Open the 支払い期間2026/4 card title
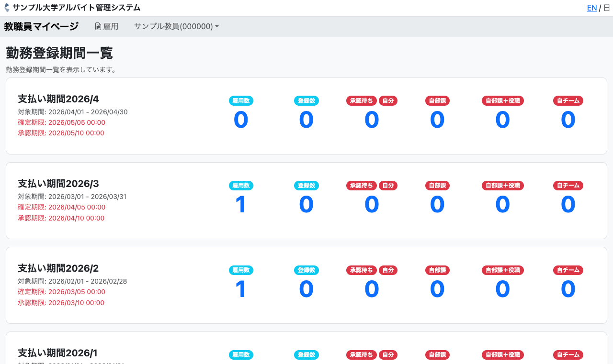This screenshot has height=364, width=613. [58, 99]
